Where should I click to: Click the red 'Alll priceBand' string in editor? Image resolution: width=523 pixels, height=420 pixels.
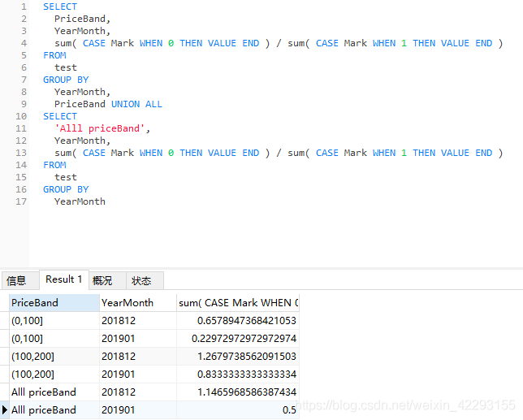coord(102,128)
